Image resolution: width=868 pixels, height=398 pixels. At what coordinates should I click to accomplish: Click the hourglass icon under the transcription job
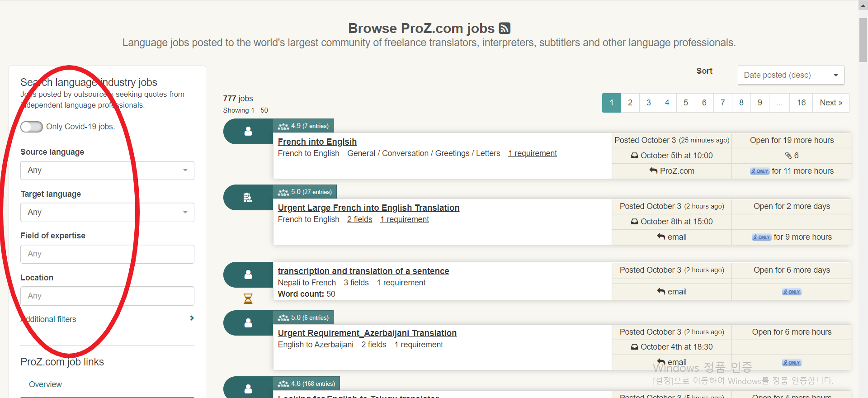pyautogui.click(x=248, y=299)
